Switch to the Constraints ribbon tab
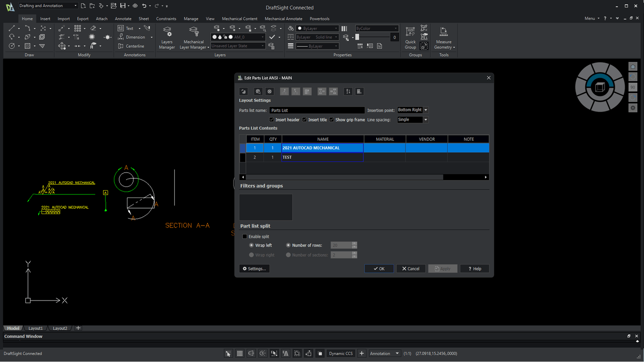The height and width of the screenshot is (362, 644). click(166, 18)
